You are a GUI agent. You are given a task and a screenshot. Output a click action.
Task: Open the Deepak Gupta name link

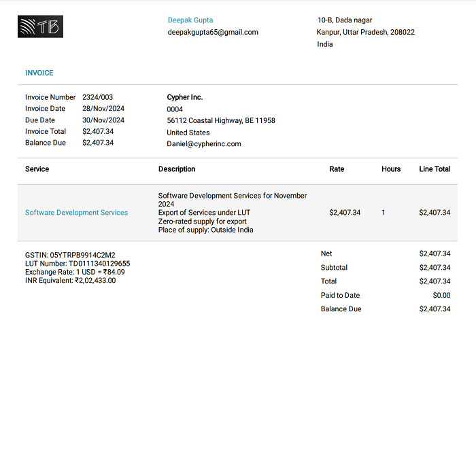click(190, 20)
